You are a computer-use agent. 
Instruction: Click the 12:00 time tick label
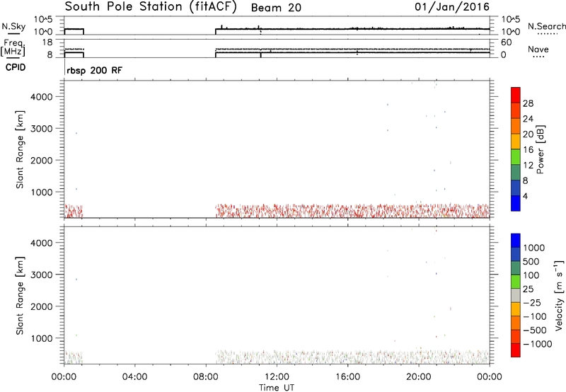[x=277, y=377]
